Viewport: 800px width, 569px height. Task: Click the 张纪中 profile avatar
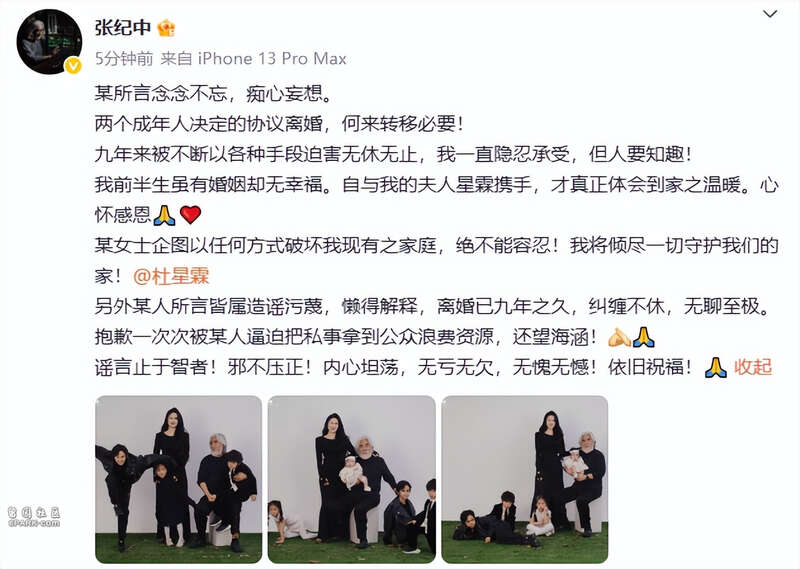(x=49, y=42)
